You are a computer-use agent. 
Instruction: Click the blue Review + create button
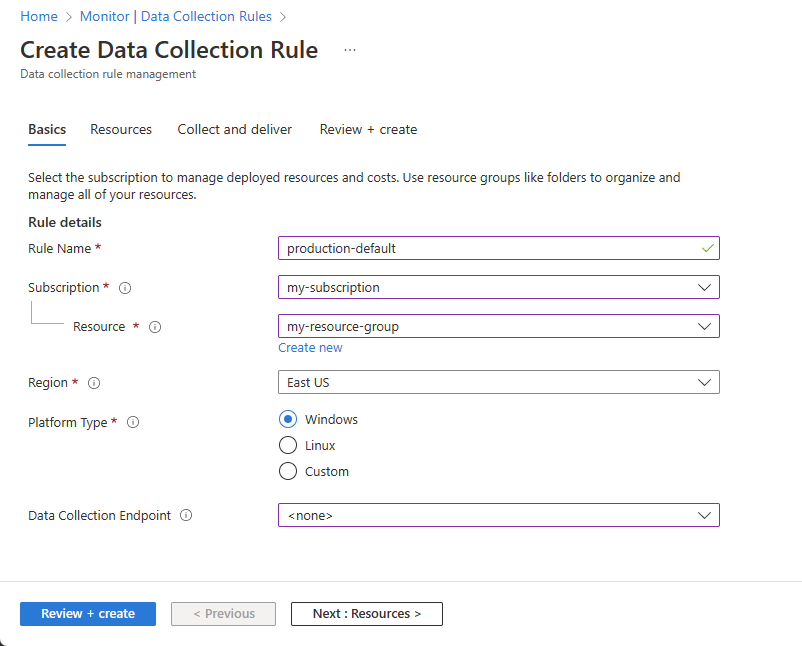pyautogui.click(x=88, y=614)
